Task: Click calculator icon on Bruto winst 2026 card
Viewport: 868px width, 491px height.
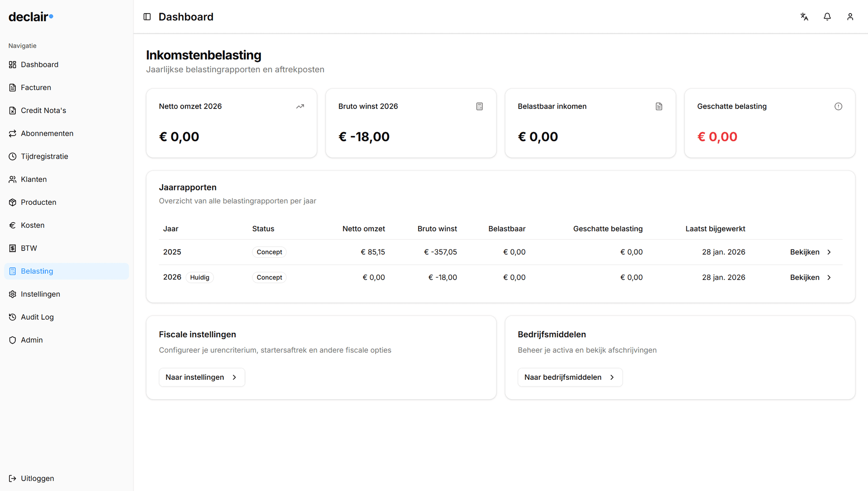Action: pos(480,107)
